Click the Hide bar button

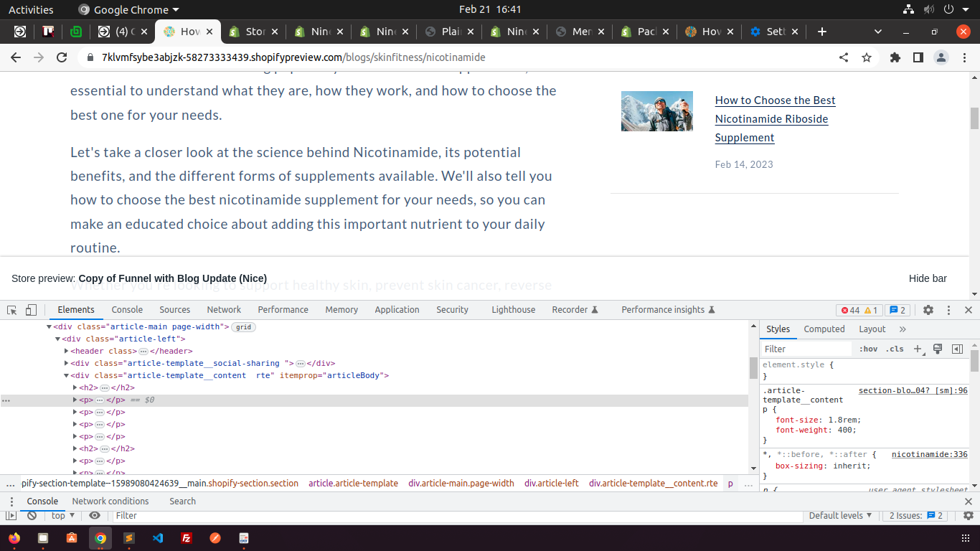(x=928, y=278)
